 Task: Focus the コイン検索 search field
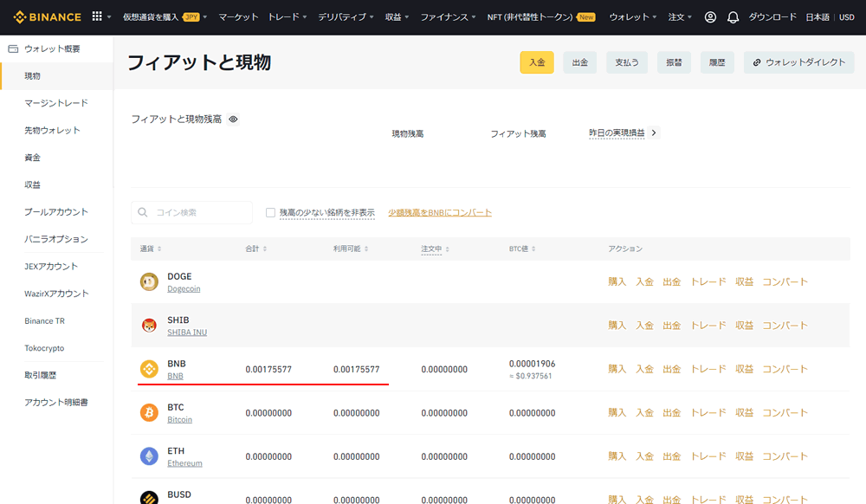tap(191, 212)
